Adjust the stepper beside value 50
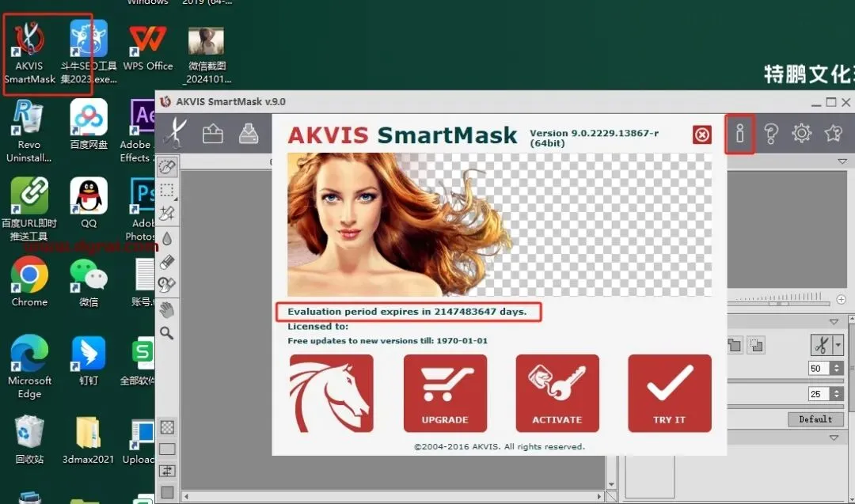The height and width of the screenshot is (504, 855). pos(837,369)
